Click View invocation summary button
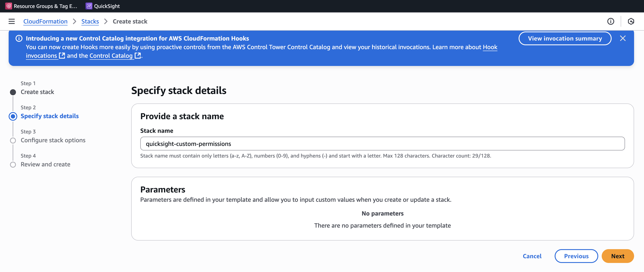644x272 pixels. [x=565, y=38]
